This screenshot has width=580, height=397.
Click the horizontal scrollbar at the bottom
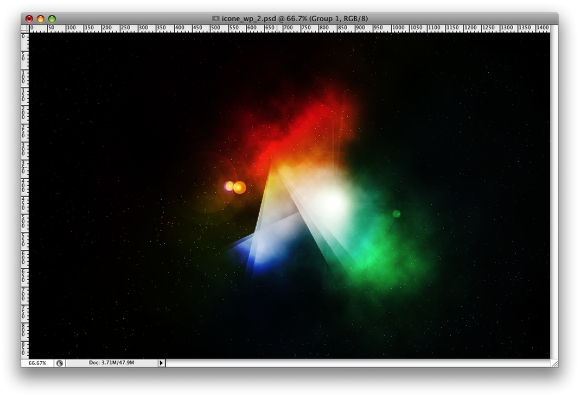click(x=358, y=363)
